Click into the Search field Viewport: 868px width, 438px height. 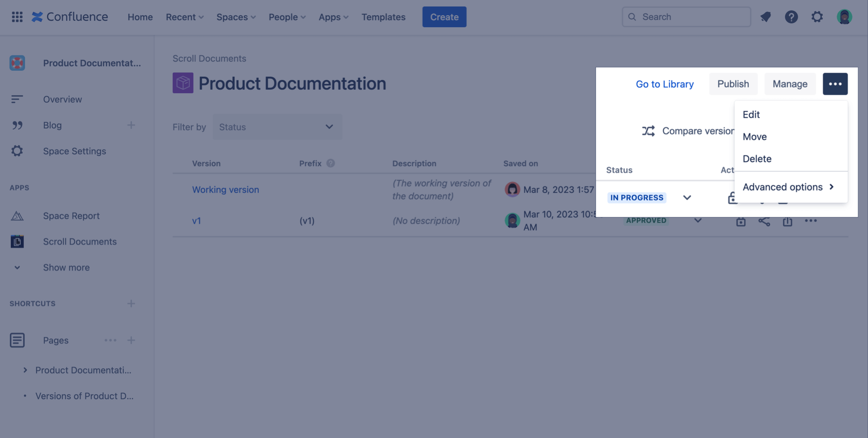tap(691, 17)
